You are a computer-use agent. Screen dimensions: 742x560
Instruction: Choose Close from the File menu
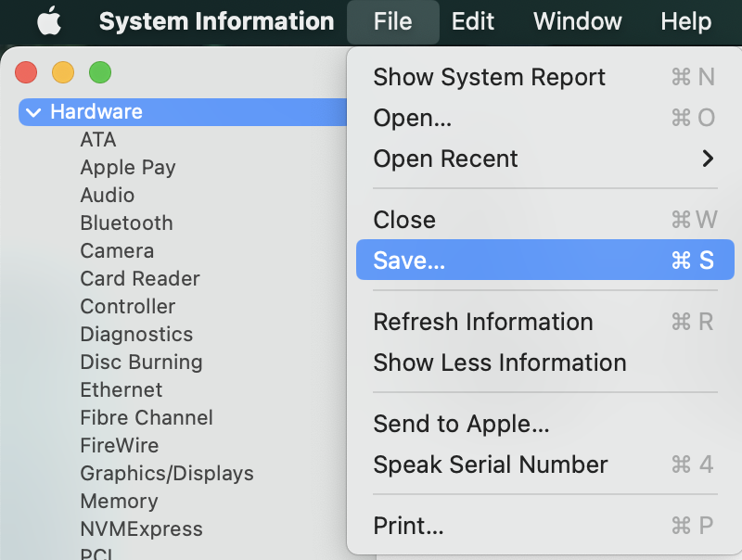click(404, 220)
